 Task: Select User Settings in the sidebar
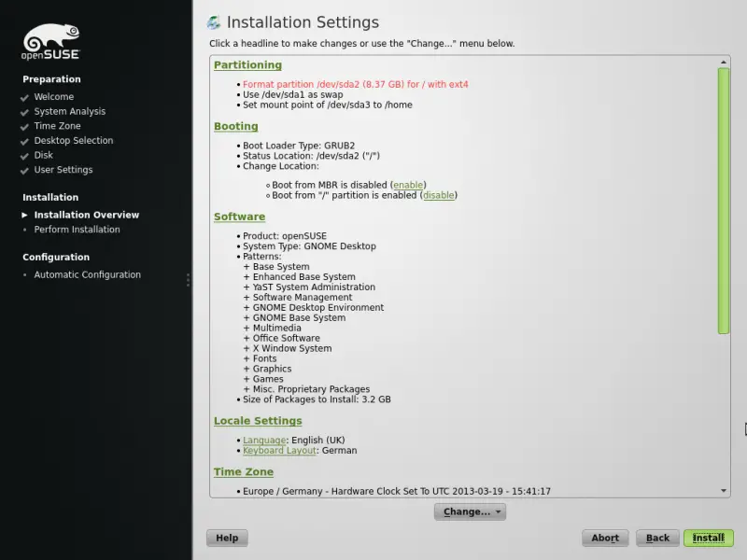63,170
